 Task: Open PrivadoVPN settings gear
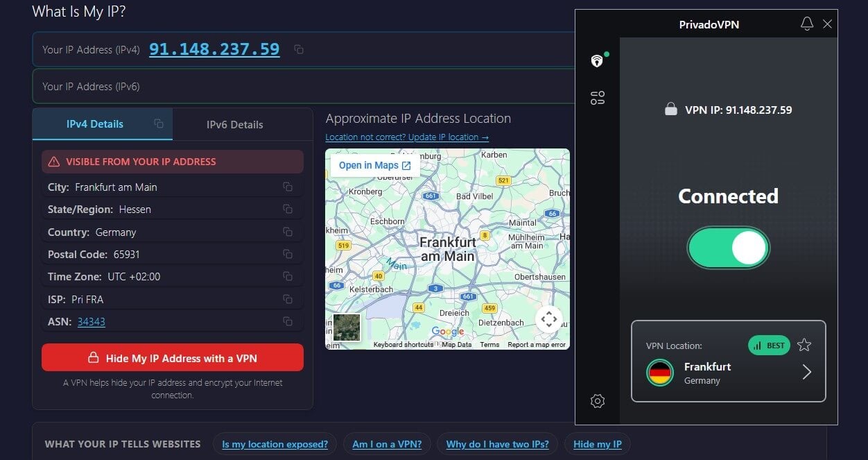tap(598, 400)
